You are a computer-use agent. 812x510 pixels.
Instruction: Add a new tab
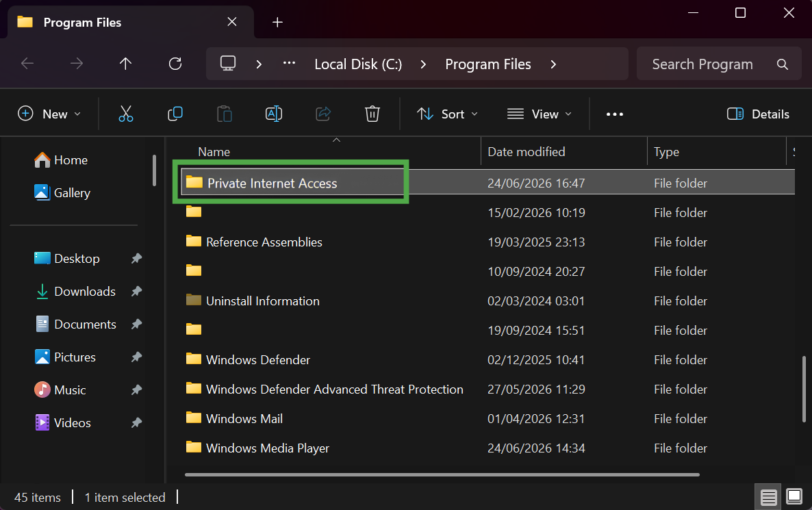tap(277, 23)
